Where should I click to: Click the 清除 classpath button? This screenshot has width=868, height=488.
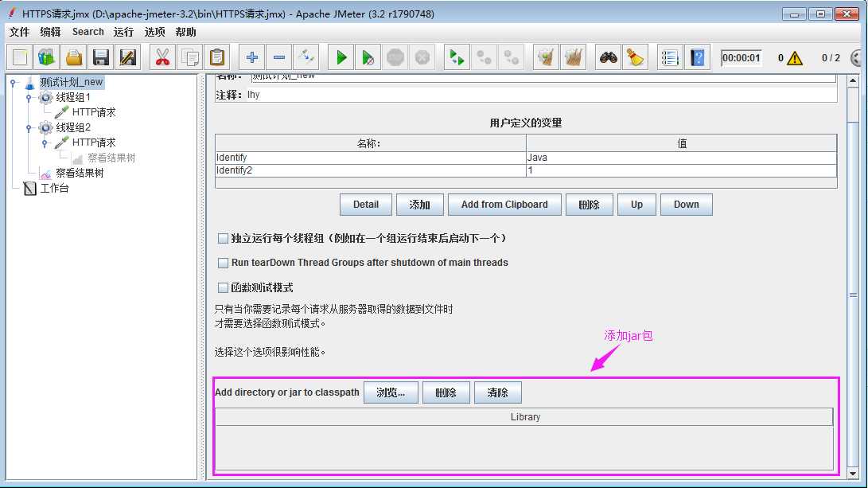pyautogui.click(x=498, y=392)
